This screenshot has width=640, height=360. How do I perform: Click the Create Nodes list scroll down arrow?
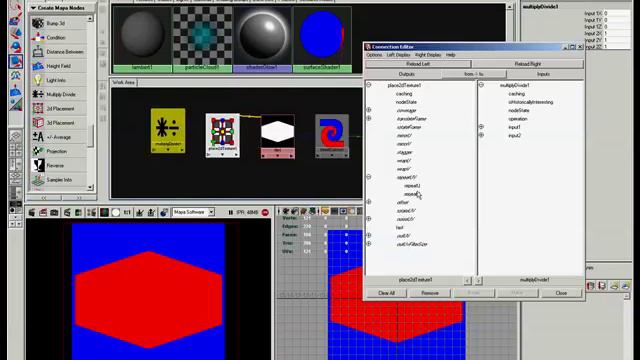90,187
